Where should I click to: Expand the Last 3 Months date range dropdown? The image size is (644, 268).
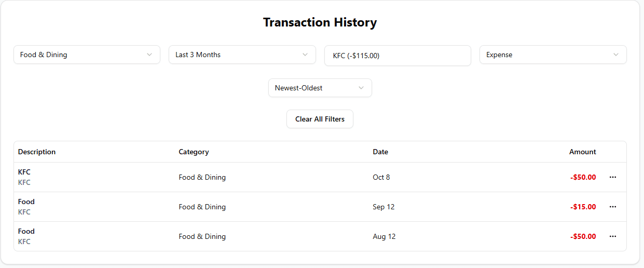point(234,55)
